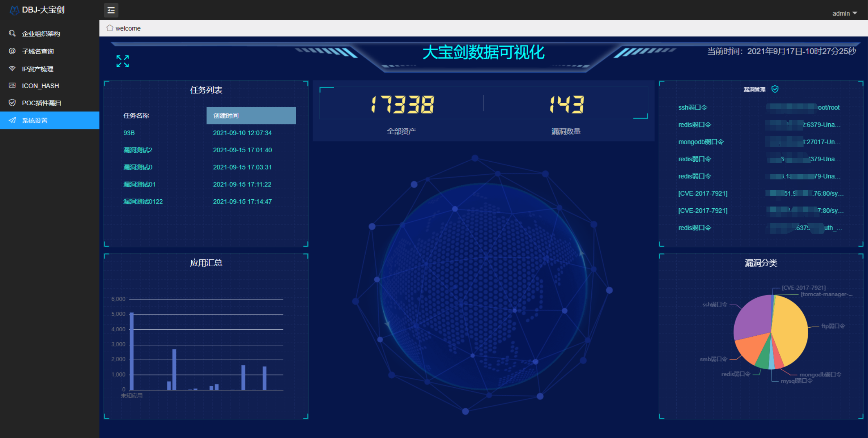Select the 系统设置 menu item
The image size is (868, 438).
click(35, 120)
